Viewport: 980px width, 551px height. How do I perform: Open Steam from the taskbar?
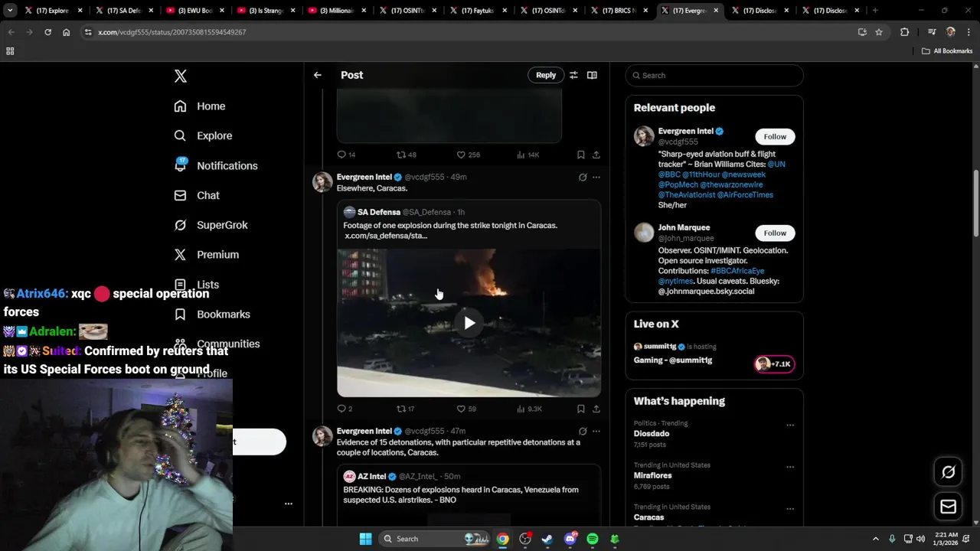[547, 539]
